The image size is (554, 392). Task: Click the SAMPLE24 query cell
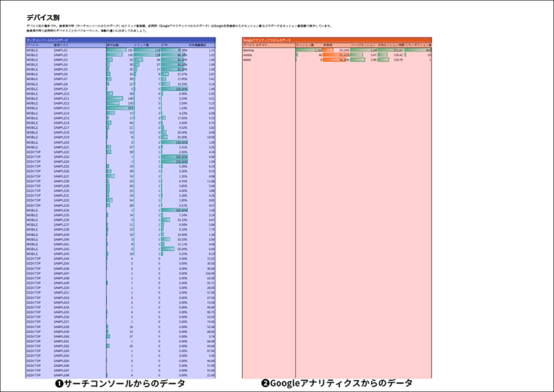tap(62, 161)
